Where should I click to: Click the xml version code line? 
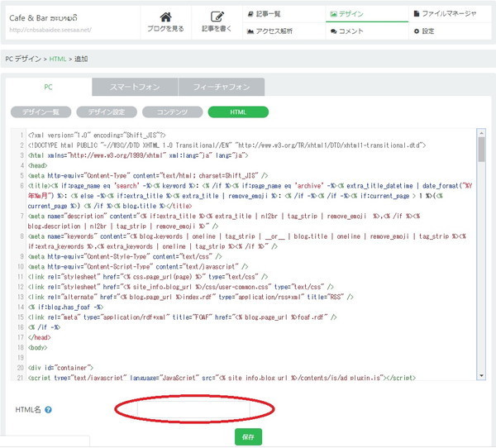97,135
